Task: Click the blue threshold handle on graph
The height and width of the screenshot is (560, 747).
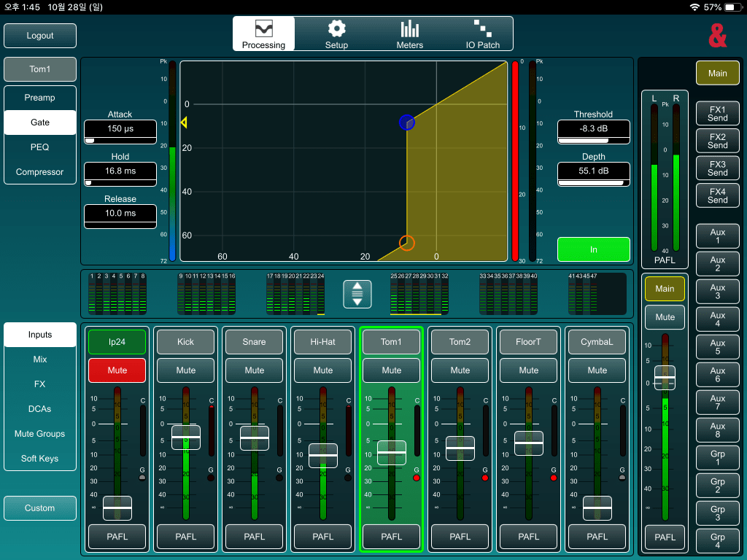Action: 407,122
